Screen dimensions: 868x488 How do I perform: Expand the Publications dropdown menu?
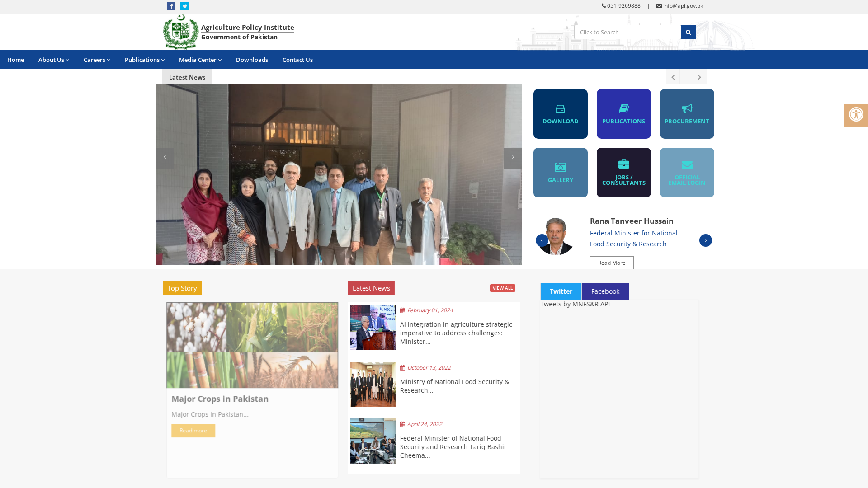[x=145, y=60]
